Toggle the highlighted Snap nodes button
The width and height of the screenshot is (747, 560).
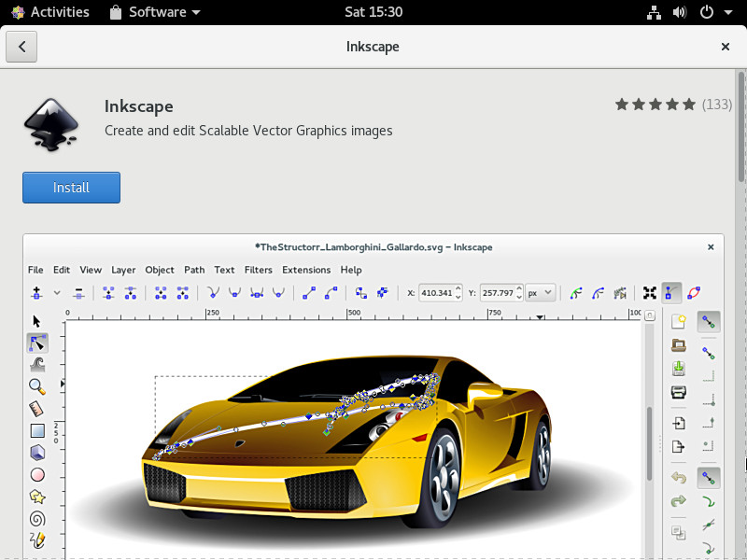point(709,478)
